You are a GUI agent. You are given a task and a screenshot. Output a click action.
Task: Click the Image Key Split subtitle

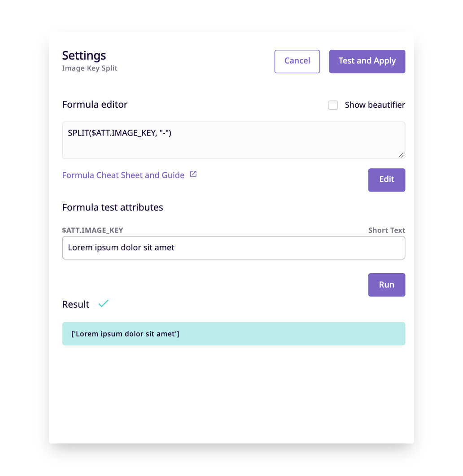tap(90, 68)
